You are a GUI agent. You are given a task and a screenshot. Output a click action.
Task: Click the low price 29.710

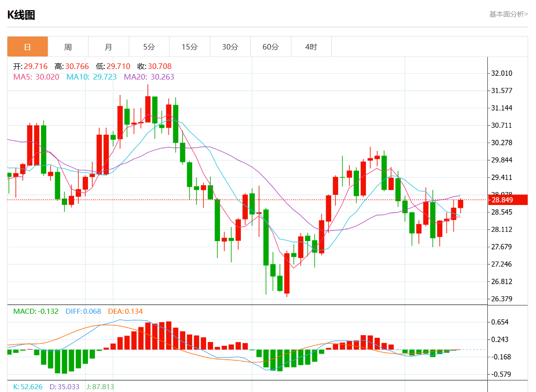click(118, 66)
